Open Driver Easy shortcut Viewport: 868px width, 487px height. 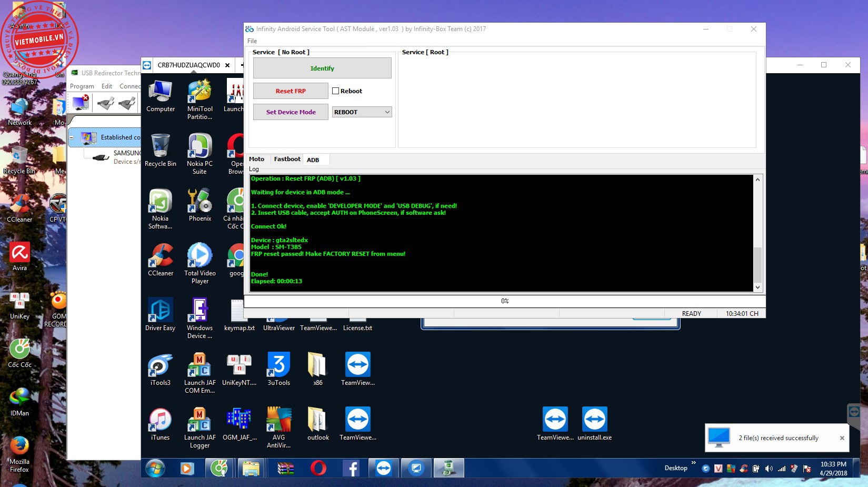point(161,315)
